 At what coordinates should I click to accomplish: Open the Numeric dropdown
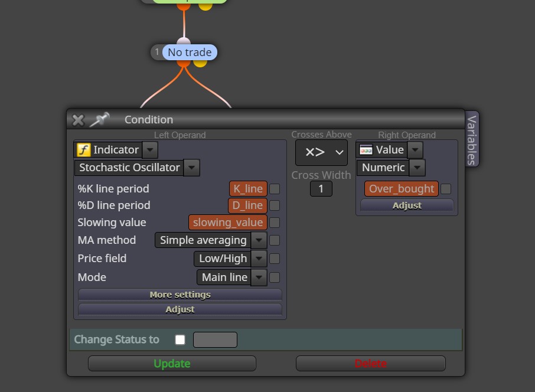pos(417,168)
